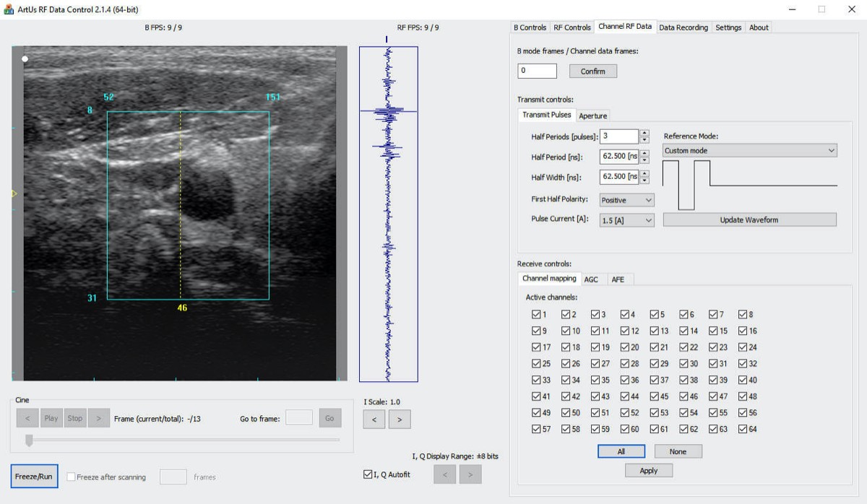The height and width of the screenshot is (504, 867).
Task: Increase the I, Q Display Range
Action: 470,474
